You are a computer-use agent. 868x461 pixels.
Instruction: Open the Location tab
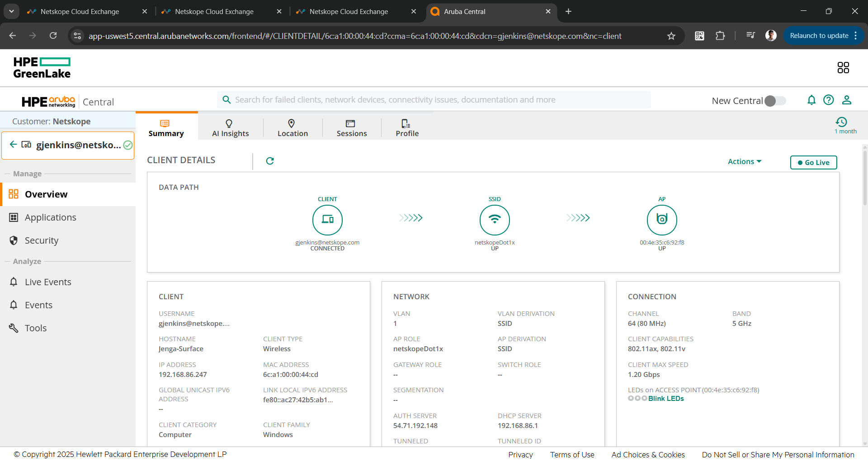tap(292, 128)
